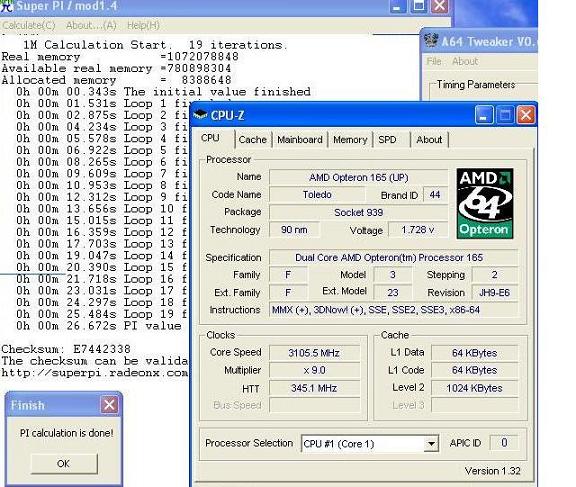Click the Brand ID value 44

[435, 195]
